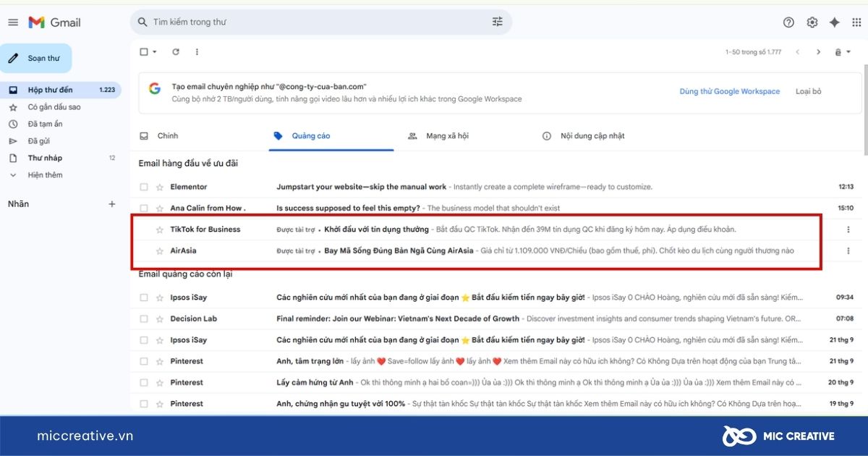Select the Ana Calin email checkbox

tap(143, 208)
